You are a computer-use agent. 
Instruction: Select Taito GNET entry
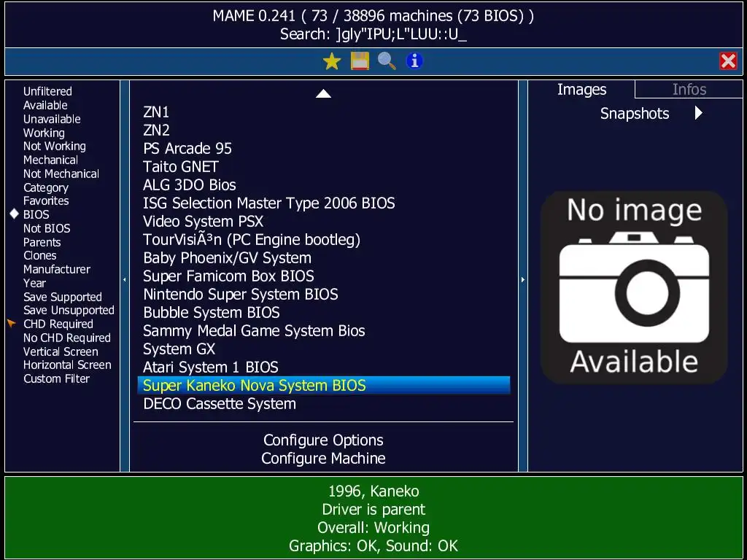[x=323, y=167]
